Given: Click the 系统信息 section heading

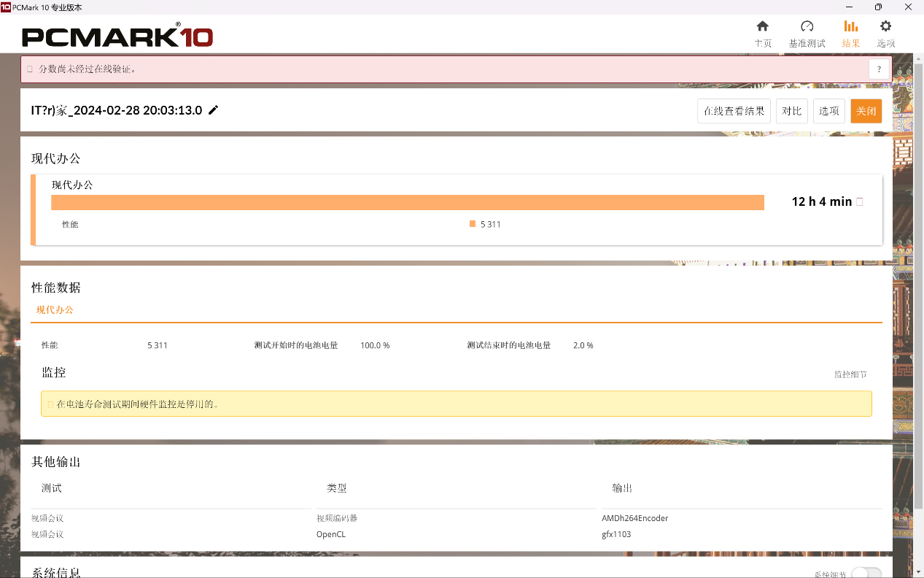Looking at the screenshot, I should (56, 572).
